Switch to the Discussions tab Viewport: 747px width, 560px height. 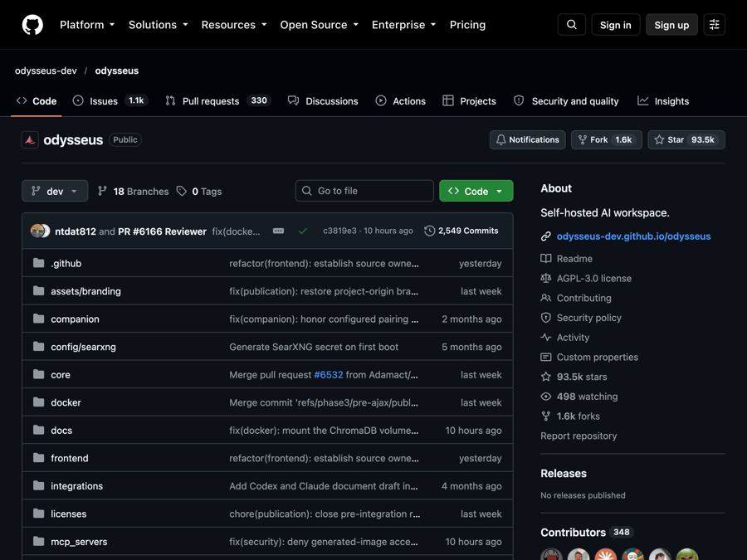[323, 101]
